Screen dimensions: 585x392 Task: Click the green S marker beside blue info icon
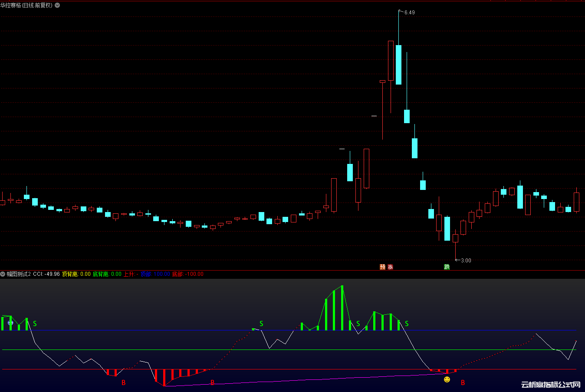point(35,323)
